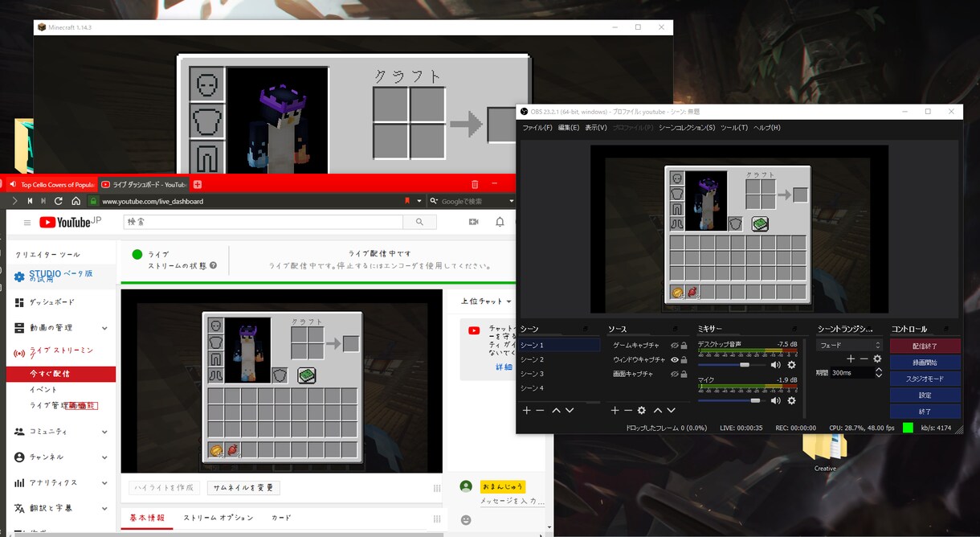This screenshot has width=980, height=537.
Task: Add a new source in OBS sources panel
Action: click(615, 410)
